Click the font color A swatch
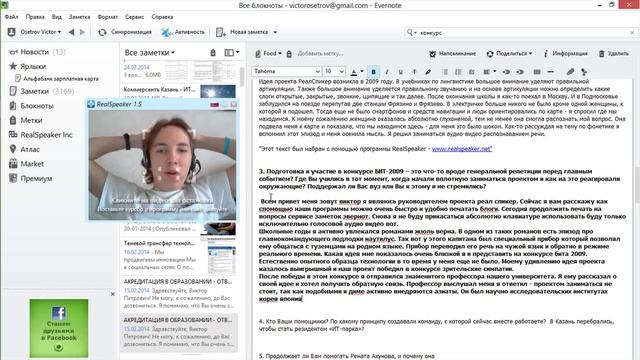Viewport: 640px width, 360px height. coord(353,72)
